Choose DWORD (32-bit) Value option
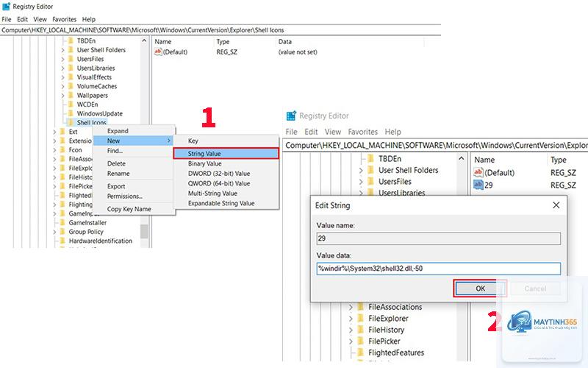Image resolution: width=588 pixels, height=368 pixels. pyautogui.click(x=226, y=174)
